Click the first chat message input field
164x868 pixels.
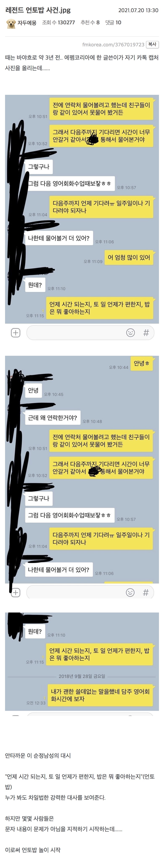coord(90,333)
